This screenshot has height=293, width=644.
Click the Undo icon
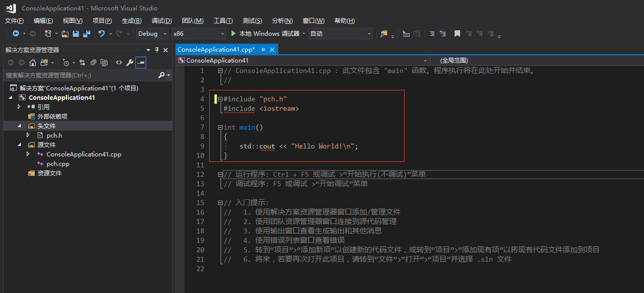[102, 33]
